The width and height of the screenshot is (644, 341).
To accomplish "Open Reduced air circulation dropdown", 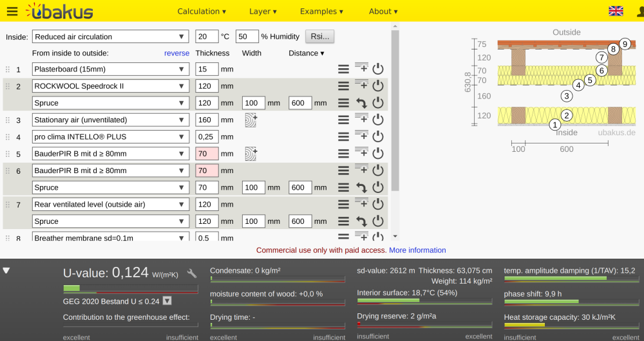I will click(111, 37).
